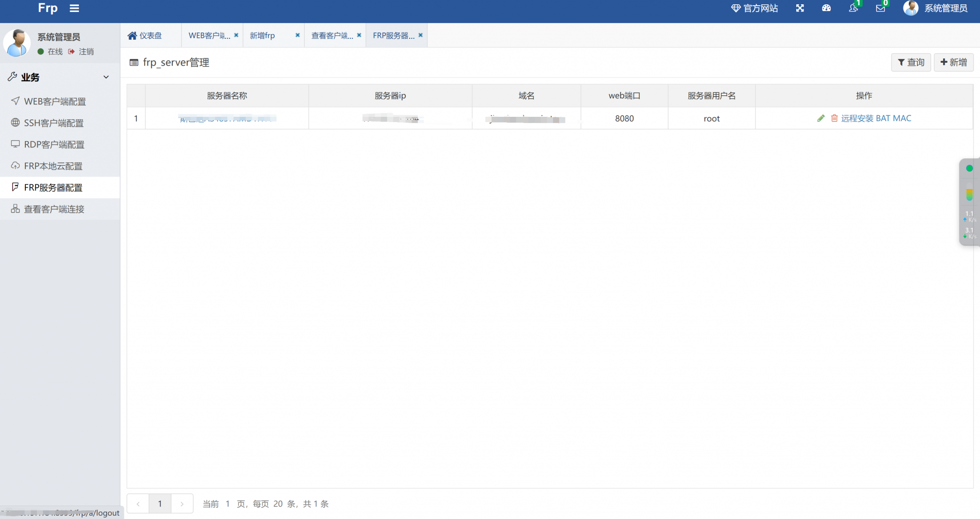Open RDP客户端配置 in the sidebar
Image resolution: width=980 pixels, height=519 pixels.
(x=54, y=144)
